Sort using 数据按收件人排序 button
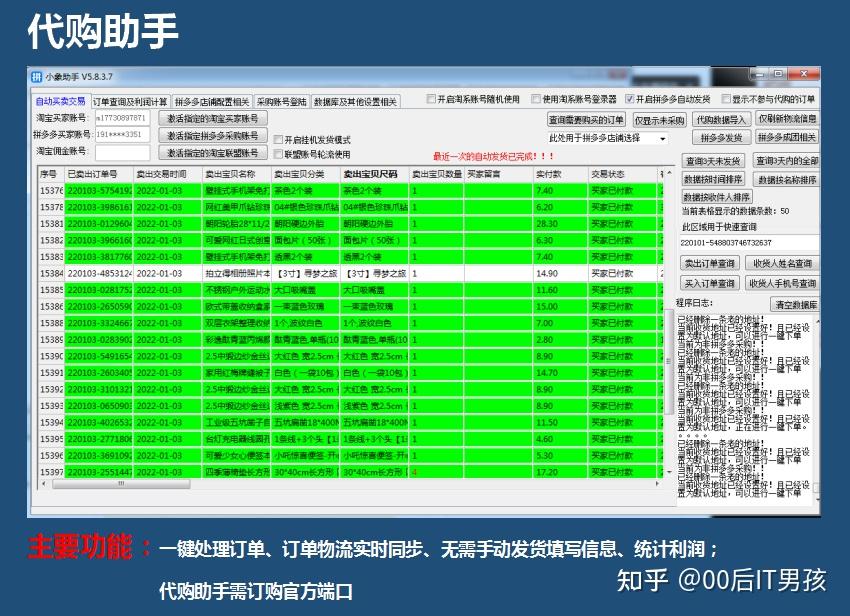Viewport: 850px width, 616px height. click(x=717, y=197)
